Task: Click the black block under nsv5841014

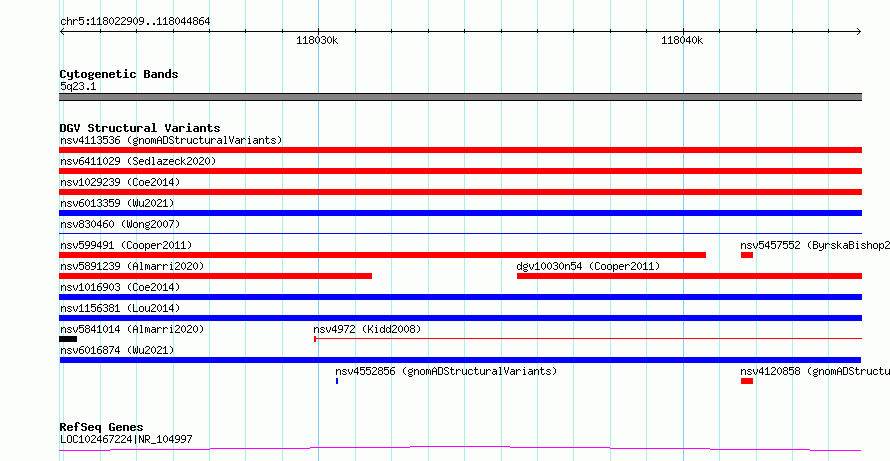Action: (x=68, y=339)
